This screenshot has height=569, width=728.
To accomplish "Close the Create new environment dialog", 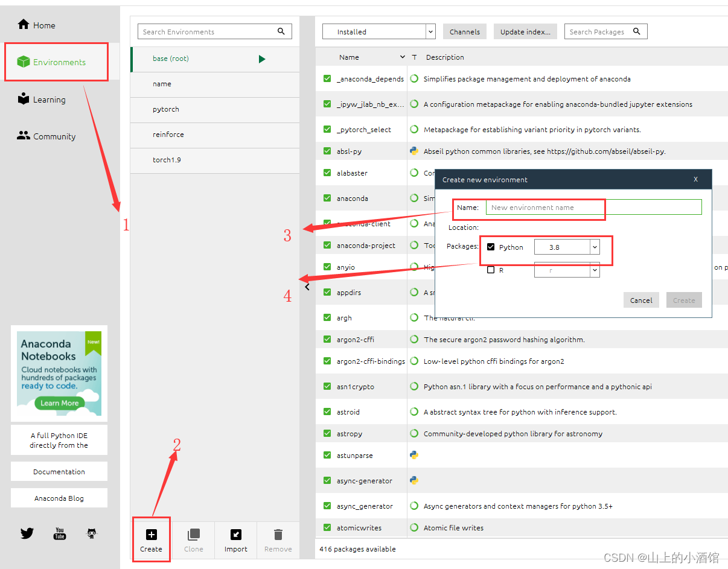I will coord(695,179).
